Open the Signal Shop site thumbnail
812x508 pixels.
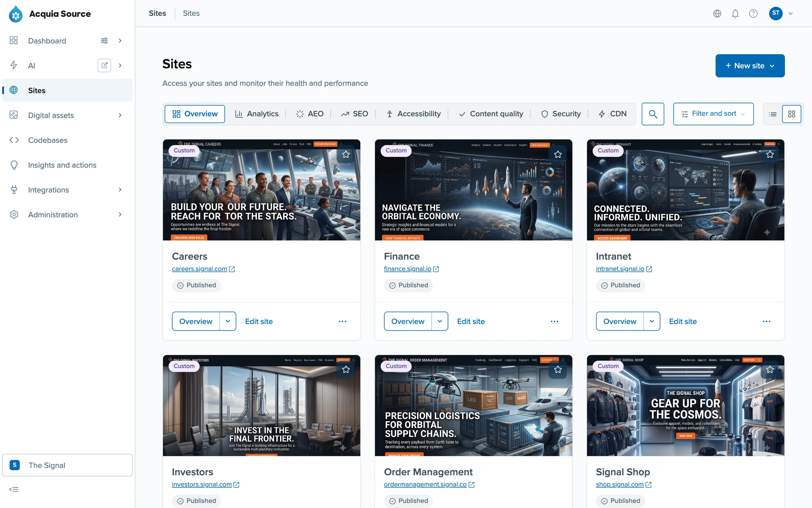pos(685,405)
